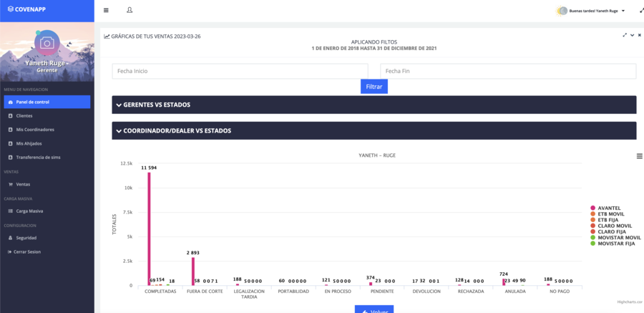
Task: Click the AVANTEL FUERA DE CORTE bar
Action: (x=193, y=271)
